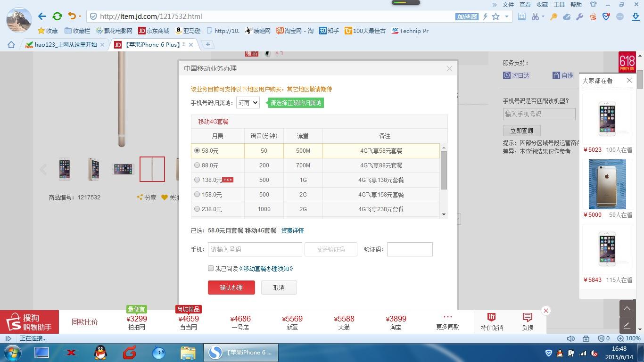Click the user avatar picture

[19, 20]
